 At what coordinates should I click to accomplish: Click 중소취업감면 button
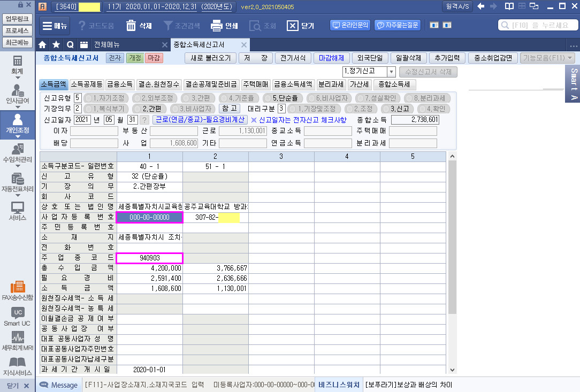[493, 58]
